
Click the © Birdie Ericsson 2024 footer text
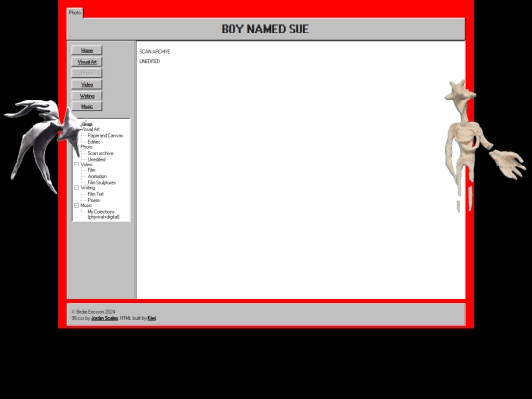pyautogui.click(x=94, y=312)
